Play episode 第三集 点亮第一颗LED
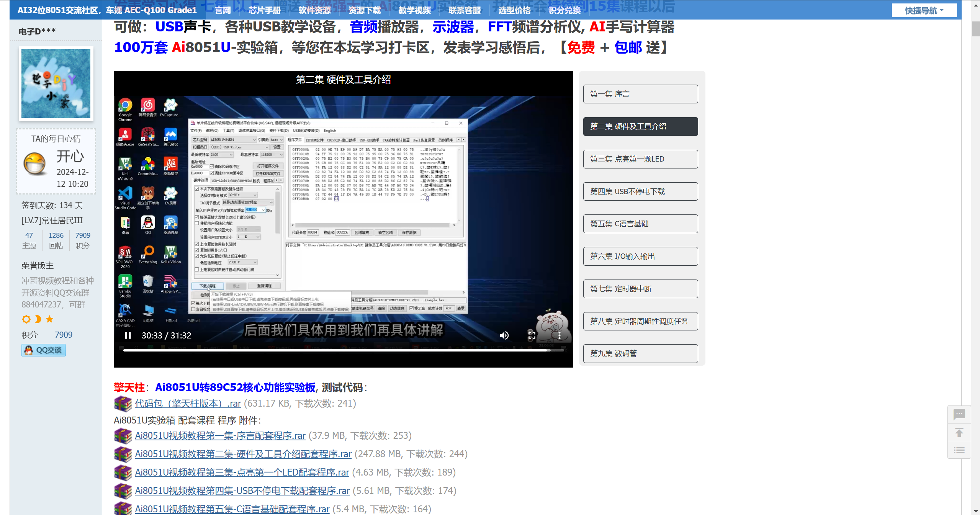 [640, 159]
